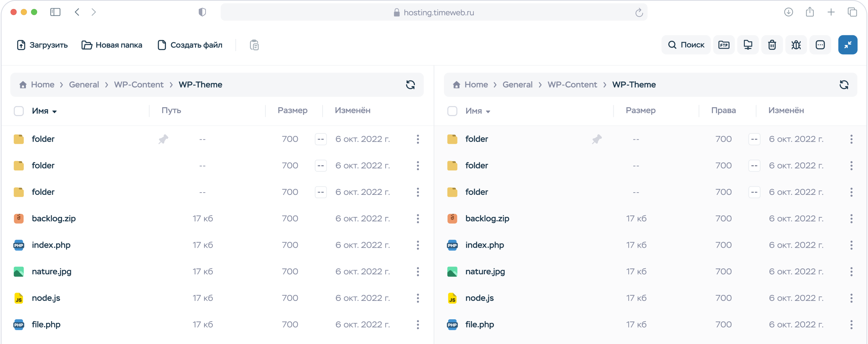868x344 pixels.
Task: Open Safari downloads icon
Action: 789,12
